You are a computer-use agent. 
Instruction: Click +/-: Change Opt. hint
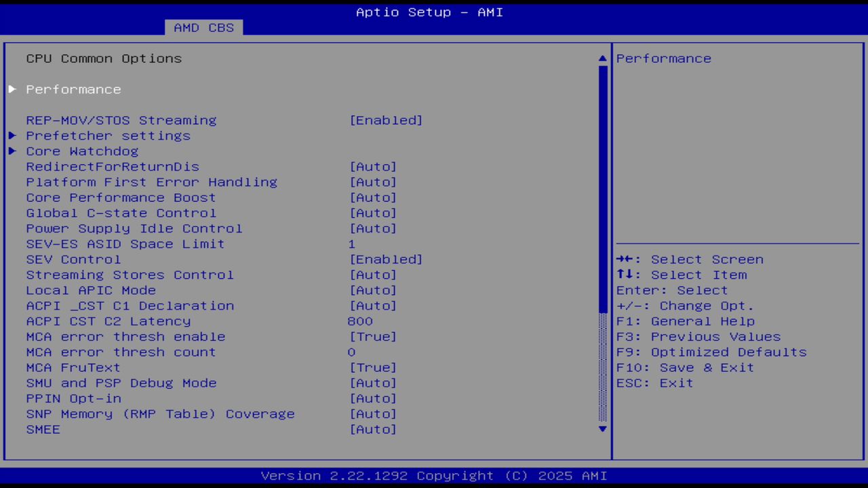(686, 306)
